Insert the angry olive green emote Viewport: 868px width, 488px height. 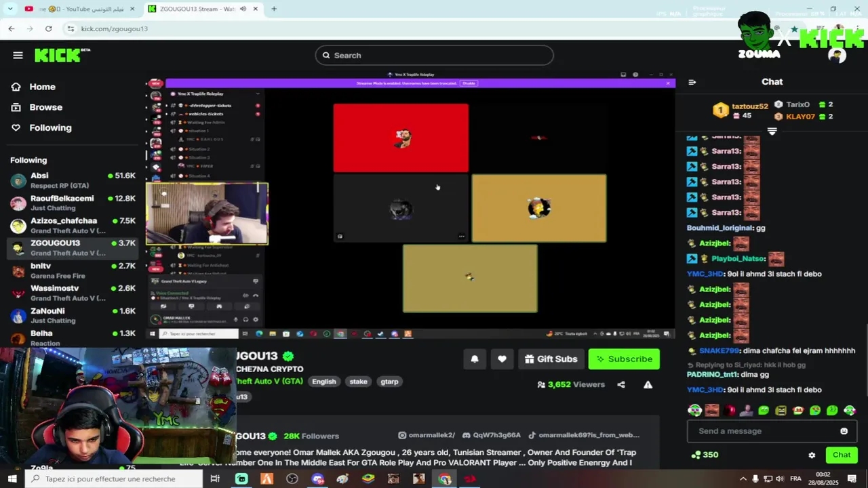click(x=781, y=410)
